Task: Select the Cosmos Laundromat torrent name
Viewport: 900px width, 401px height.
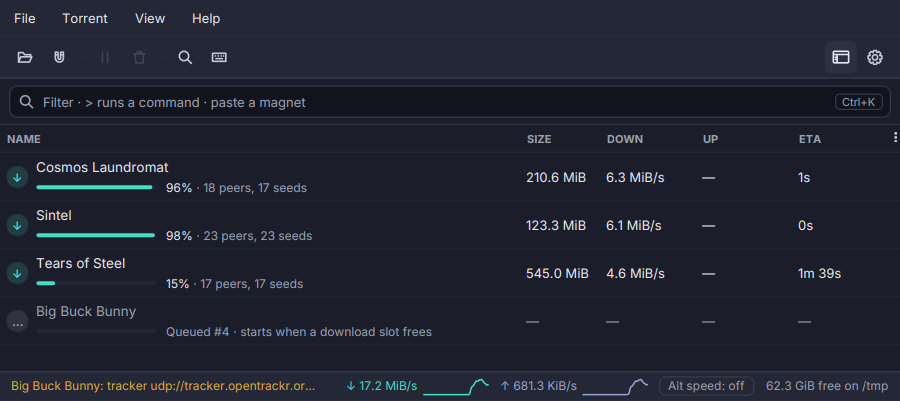Action: [x=102, y=168]
